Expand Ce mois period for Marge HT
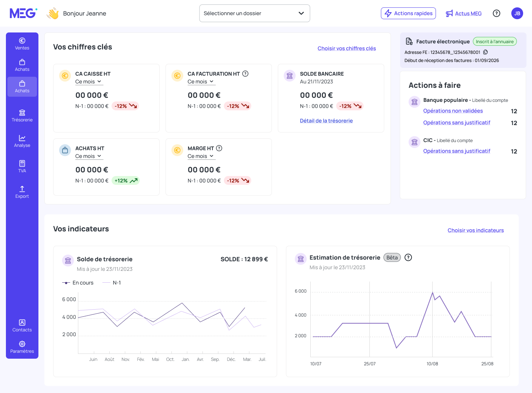This screenshot has height=393, width=532. (201, 156)
